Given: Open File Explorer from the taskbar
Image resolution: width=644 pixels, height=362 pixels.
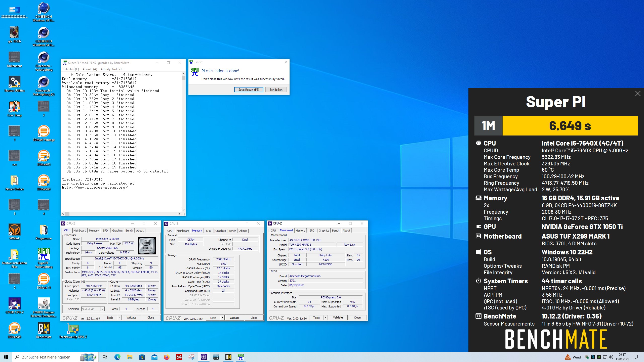Looking at the screenshot, I should tap(130, 357).
